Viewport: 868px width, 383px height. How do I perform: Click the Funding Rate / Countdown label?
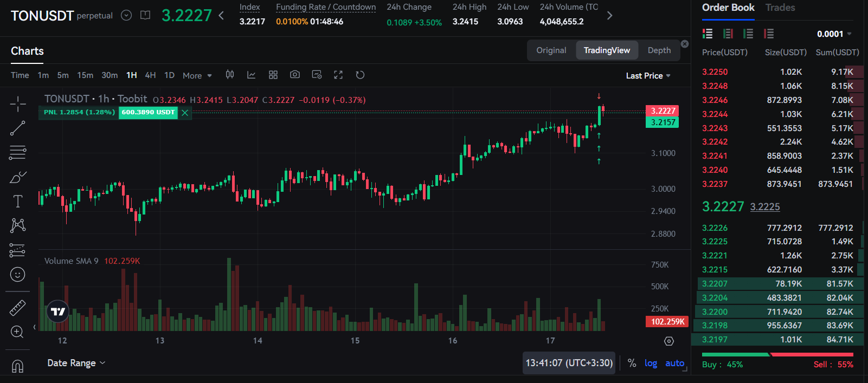point(326,7)
